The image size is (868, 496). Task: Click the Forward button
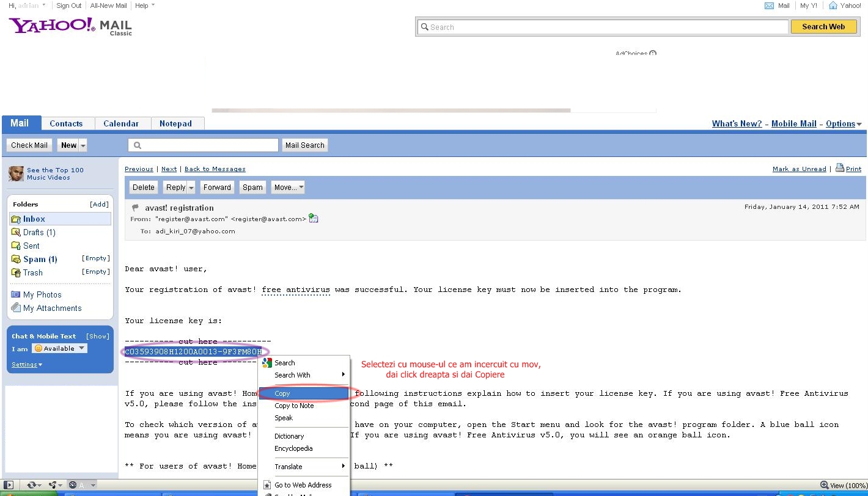pos(217,188)
